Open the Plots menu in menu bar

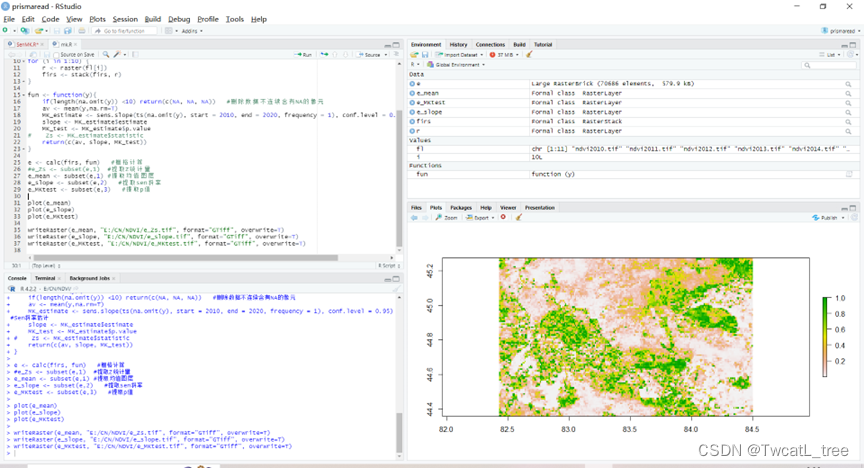click(x=98, y=19)
